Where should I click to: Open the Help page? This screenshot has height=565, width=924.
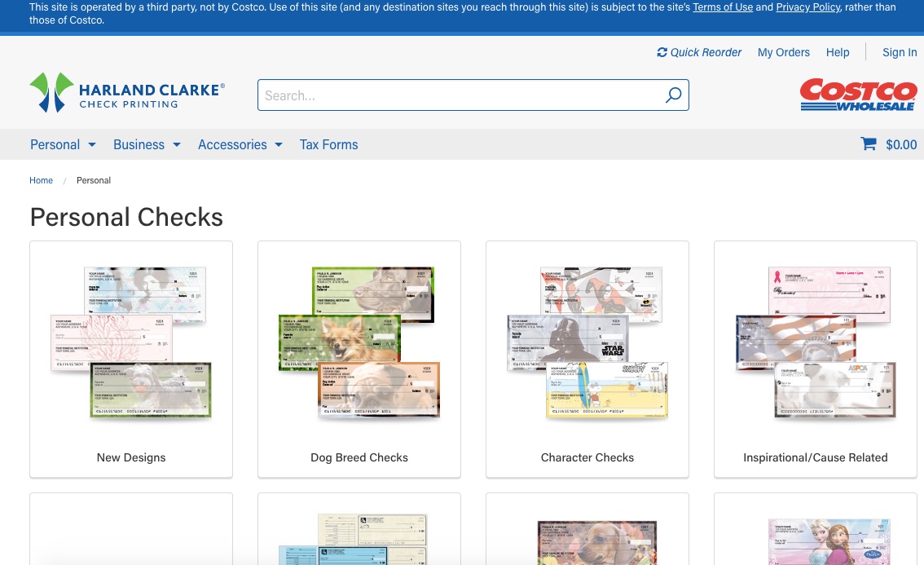pyautogui.click(x=838, y=52)
